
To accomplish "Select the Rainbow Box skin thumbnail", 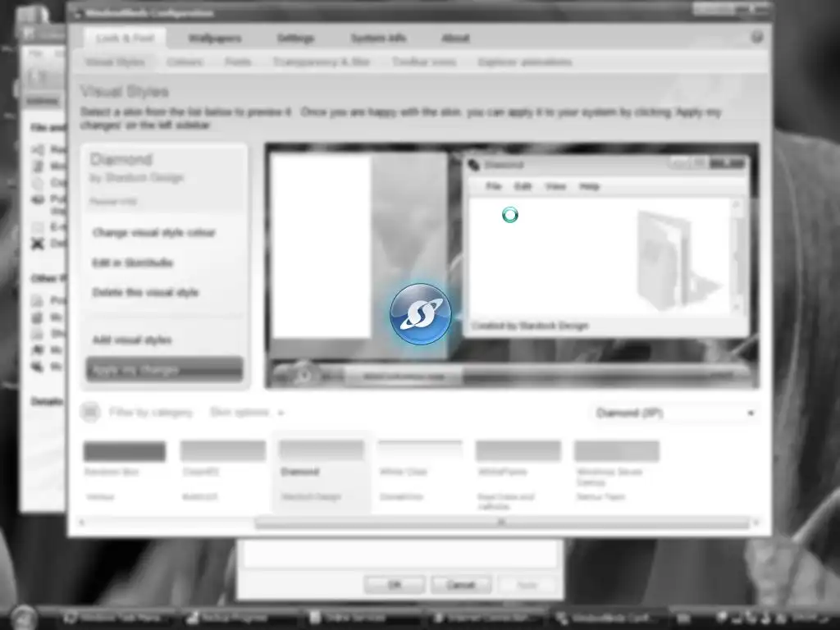I will coord(125,451).
